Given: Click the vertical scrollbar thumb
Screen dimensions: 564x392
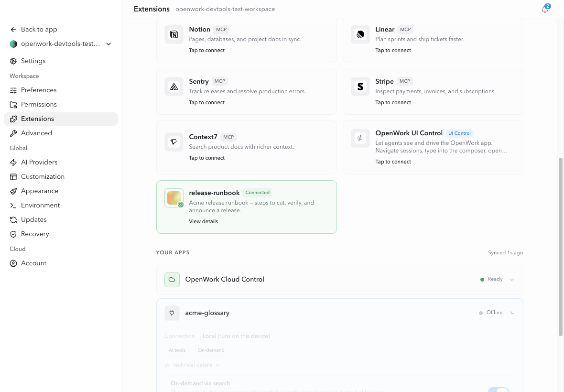Looking at the screenshot, I should (560, 247).
